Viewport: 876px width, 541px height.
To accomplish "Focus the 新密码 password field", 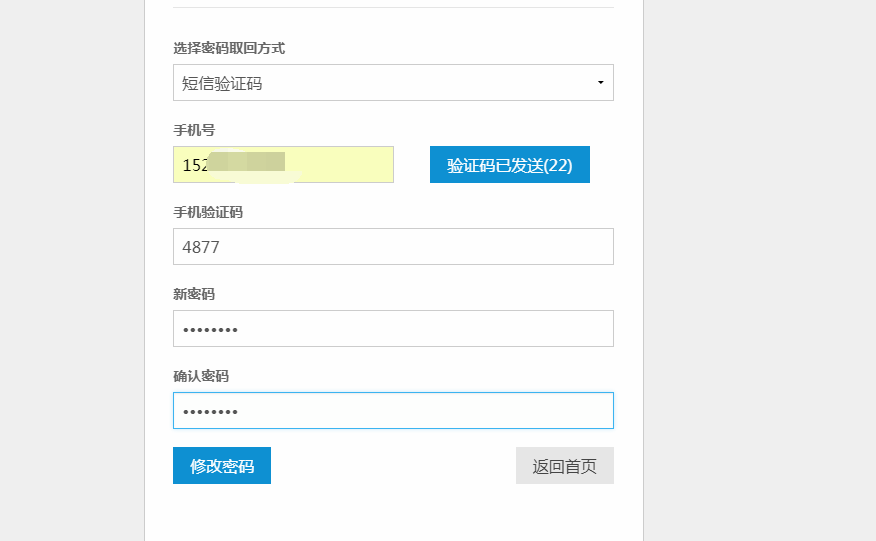I will coord(392,329).
